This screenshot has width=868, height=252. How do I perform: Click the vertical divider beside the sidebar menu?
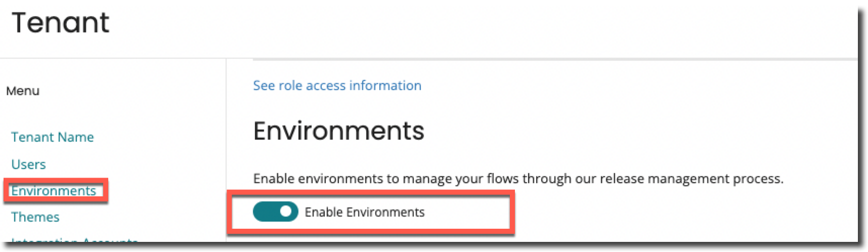pos(226,152)
